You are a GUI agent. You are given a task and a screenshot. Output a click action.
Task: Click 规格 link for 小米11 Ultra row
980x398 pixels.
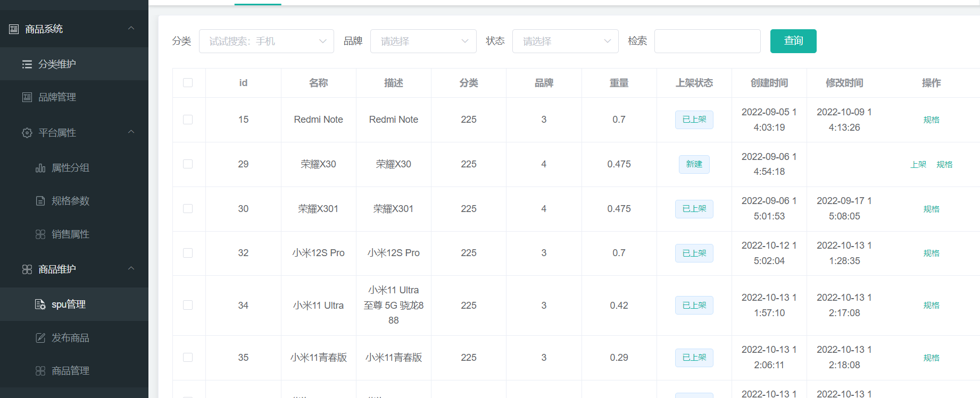(931, 306)
